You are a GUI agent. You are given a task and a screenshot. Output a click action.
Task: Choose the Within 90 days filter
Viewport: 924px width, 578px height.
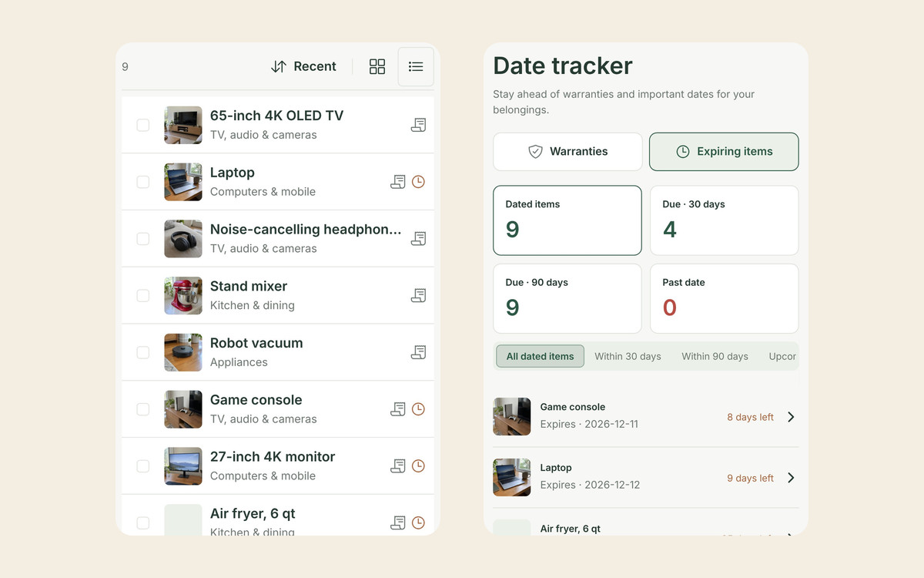(x=715, y=356)
